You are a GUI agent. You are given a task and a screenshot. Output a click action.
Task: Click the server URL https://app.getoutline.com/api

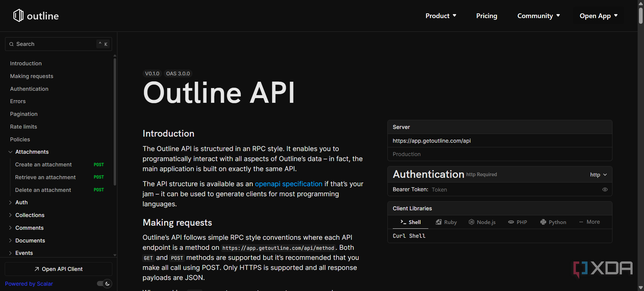point(432,141)
